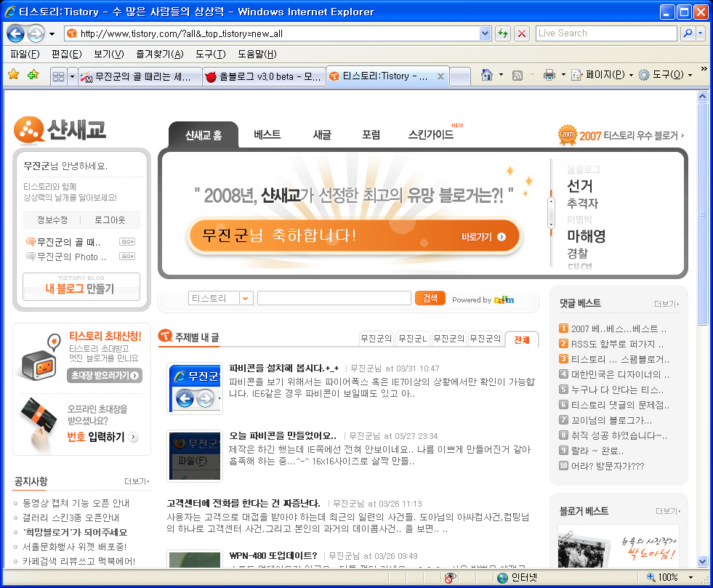Image resolution: width=713 pixels, height=588 pixels.
Task: Open the 도구(T) menu in menu bar
Action: coord(211,54)
